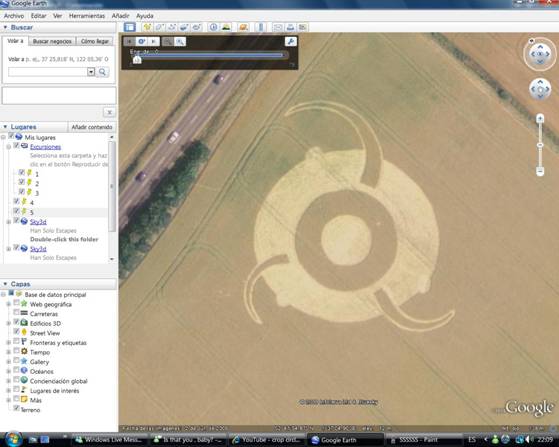Open time slider wrench settings
Viewport: 559px width, 447px height.
coord(291,42)
